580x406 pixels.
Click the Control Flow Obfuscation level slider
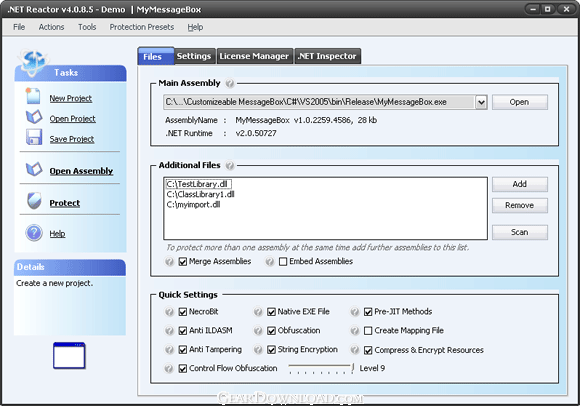click(321, 368)
